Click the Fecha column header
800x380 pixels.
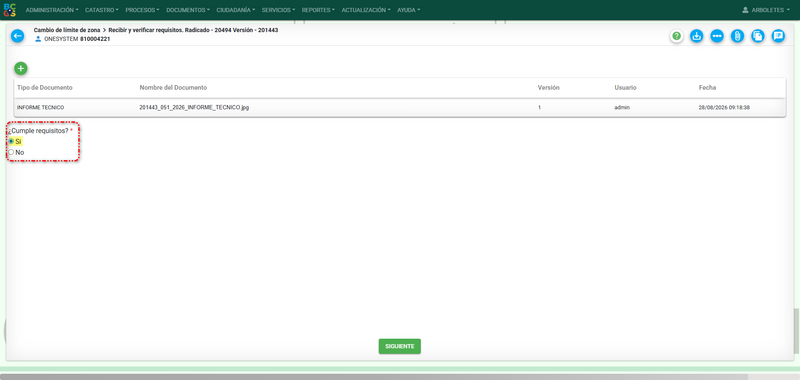(707, 88)
